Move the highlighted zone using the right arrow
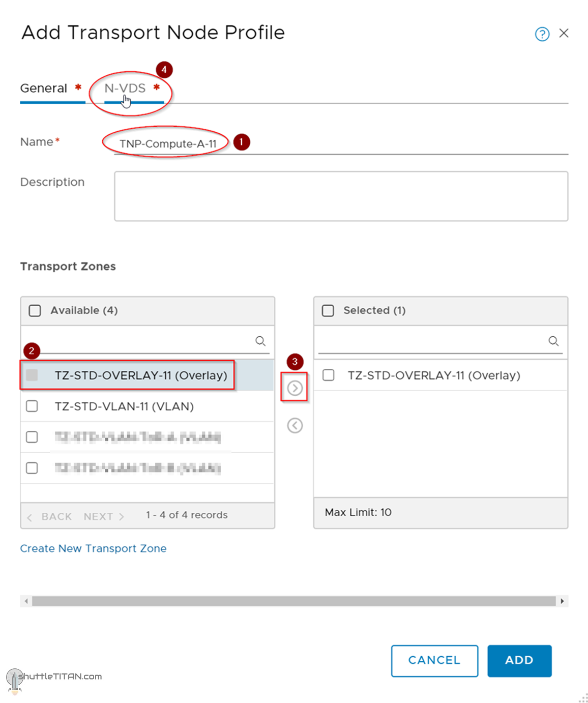Screen dimensions: 588x703 click(295, 387)
